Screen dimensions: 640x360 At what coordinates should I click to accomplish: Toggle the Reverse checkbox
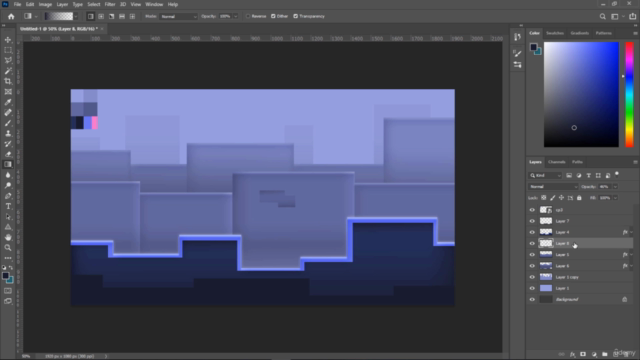[248, 16]
